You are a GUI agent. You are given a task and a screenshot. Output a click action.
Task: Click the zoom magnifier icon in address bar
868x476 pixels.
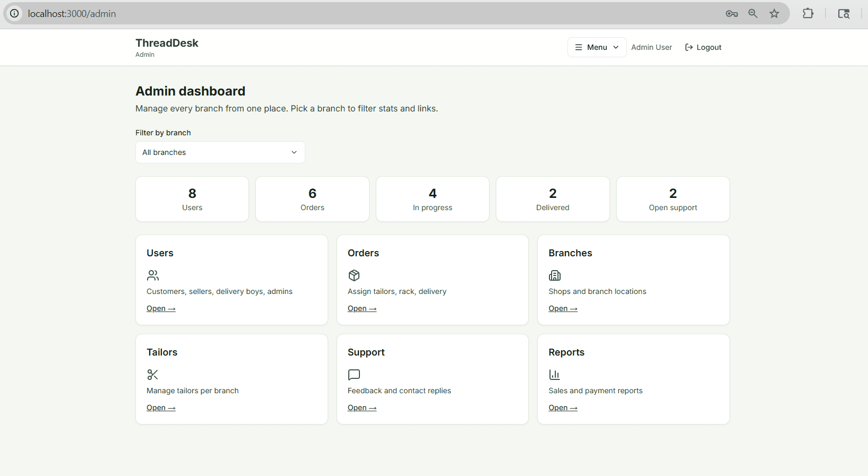tap(753, 13)
